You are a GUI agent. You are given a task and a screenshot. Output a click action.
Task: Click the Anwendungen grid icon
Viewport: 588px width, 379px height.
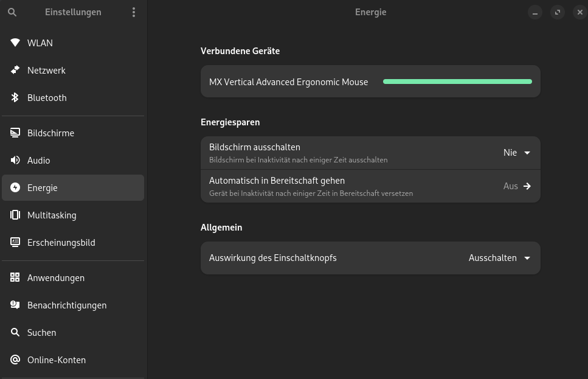coord(15,277)
